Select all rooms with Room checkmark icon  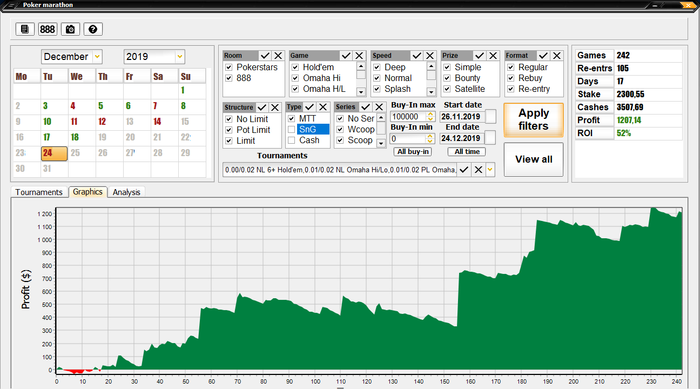[x=265, y=55]
